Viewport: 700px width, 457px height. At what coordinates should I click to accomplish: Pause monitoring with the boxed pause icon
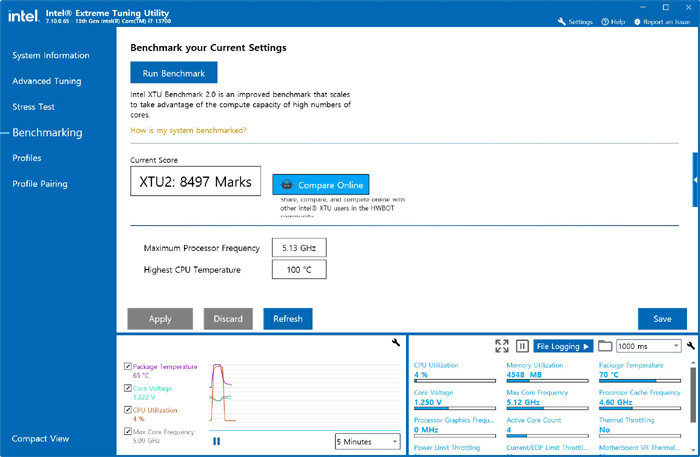[522, 346]
